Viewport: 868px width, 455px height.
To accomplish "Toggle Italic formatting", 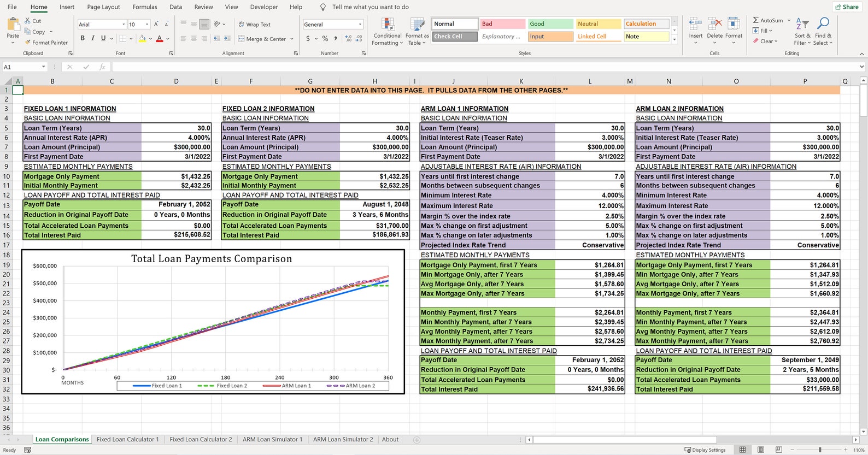I will tap(93, 38).
